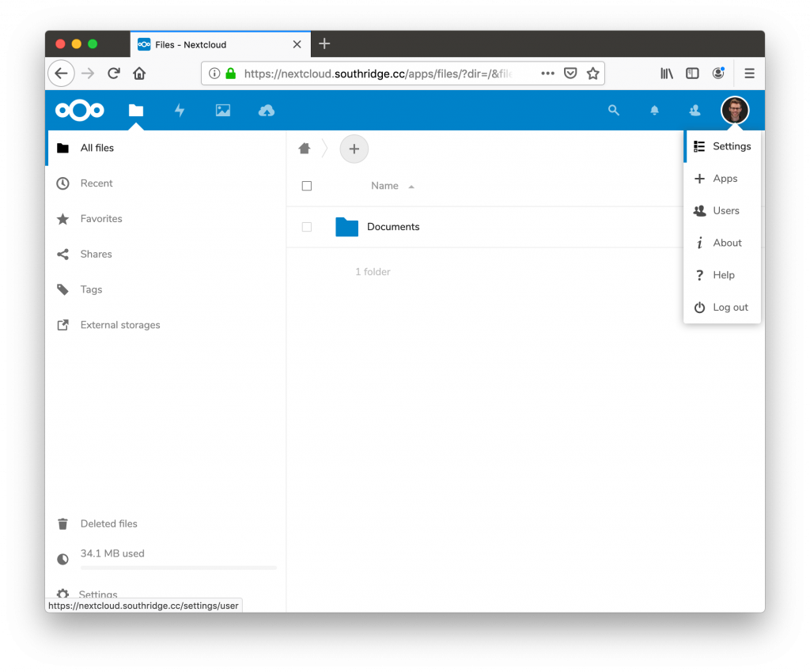Open the Activity lightning bolt app
Image resolution: width=810 pixels, height=672 pixels.
180,111
